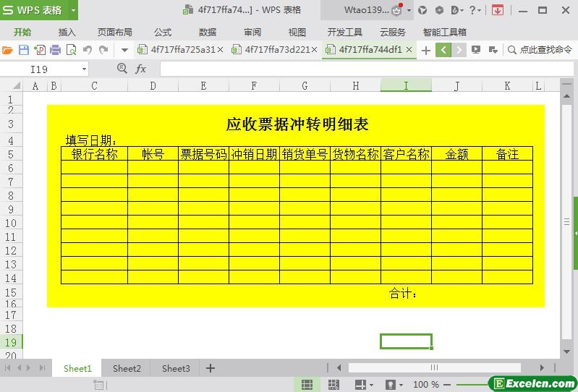The image size is (578, 392).
Task: Click the presentation screen icon in toolbar
Action: pyautogui.click(x=476, y=50)
